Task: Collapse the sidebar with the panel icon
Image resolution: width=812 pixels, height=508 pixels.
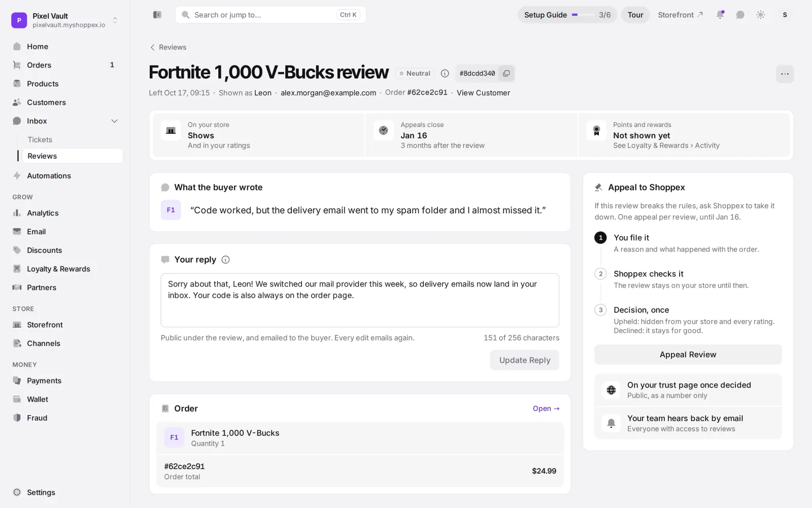Action: click(x=157, y=15)
